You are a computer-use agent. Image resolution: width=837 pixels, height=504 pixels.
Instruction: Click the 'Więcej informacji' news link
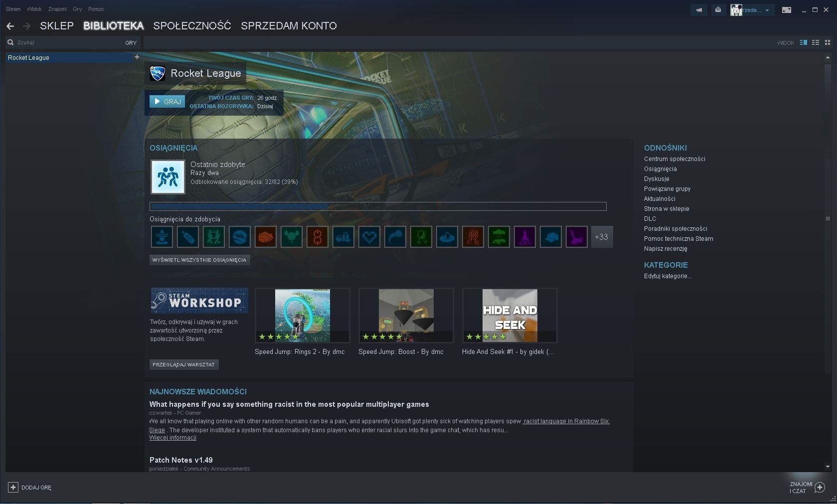[173, 438]
